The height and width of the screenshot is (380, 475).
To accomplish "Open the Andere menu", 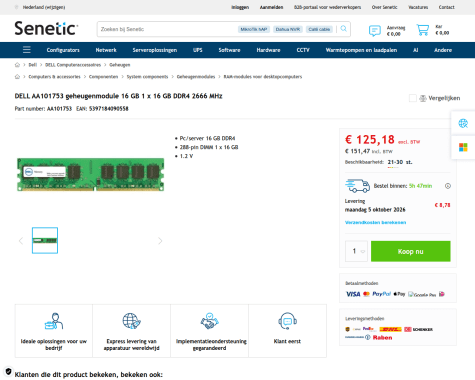I will point(443,50).
